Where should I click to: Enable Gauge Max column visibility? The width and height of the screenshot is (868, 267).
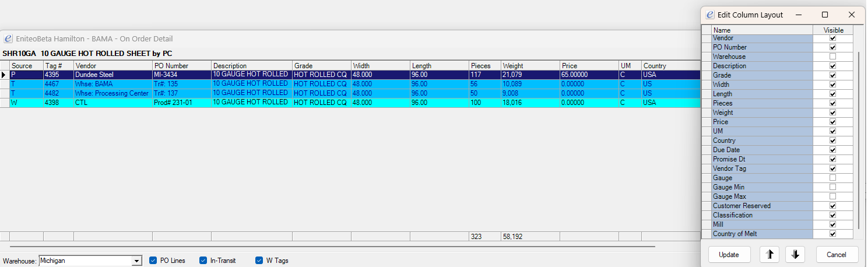[832, 196]
